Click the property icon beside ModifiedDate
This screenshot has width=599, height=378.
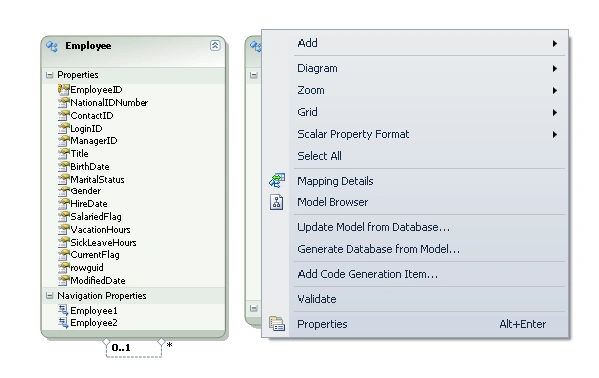[63, 281]
